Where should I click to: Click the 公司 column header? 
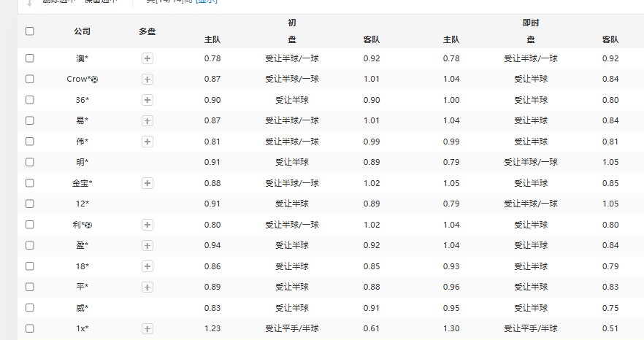pos(82,31)
